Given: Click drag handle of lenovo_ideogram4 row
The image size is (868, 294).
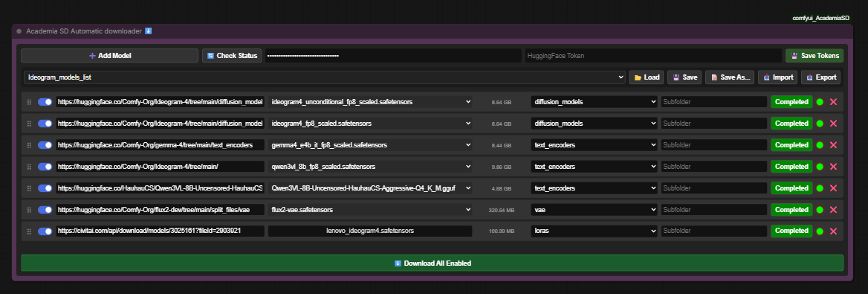Looking at the screenshot, I should pos(29,231).
